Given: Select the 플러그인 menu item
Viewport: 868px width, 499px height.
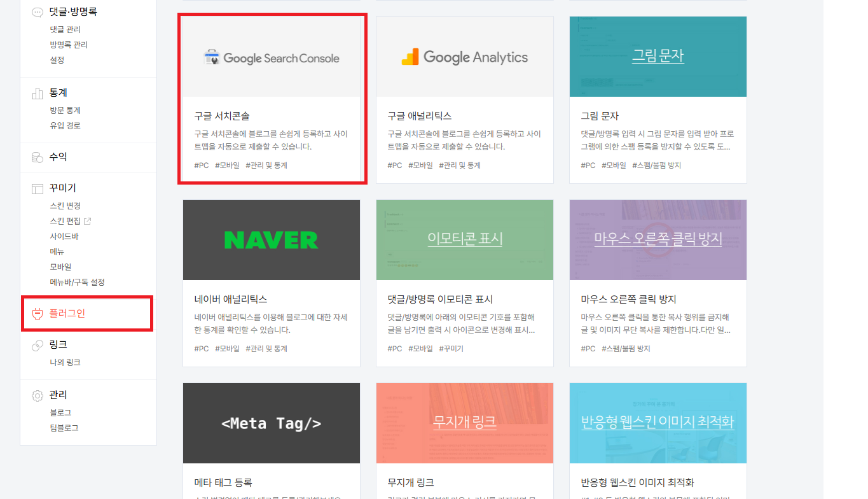Looking at the screenshot, I should [x=67, y=313].
